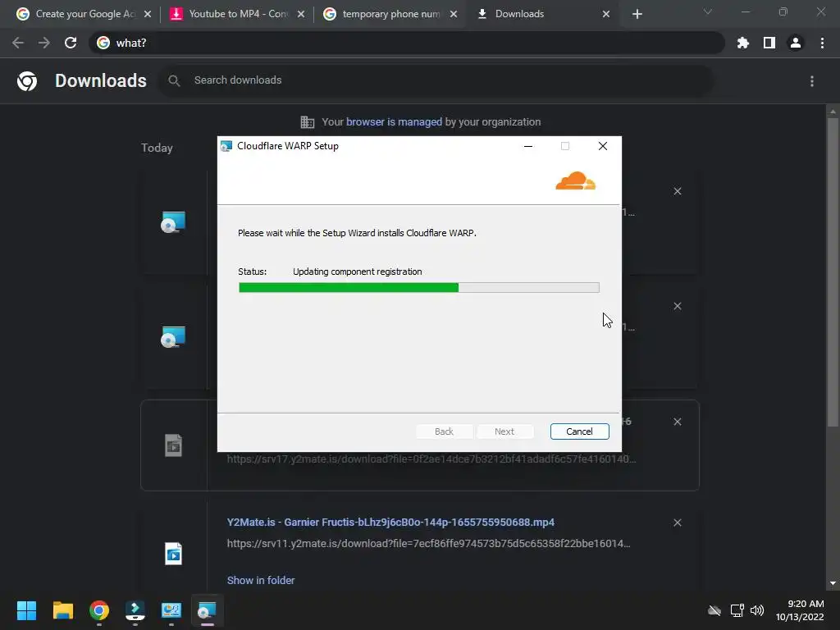Click the installation progress bar
This screenshot has height=630, width=840.
click(x=419, y=288)
